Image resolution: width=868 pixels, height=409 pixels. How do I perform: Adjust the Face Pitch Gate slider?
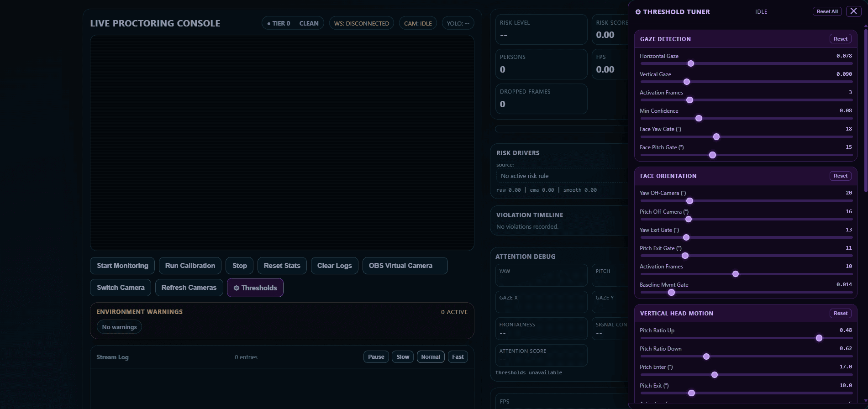pyautogui.click(x=747, y=155)
